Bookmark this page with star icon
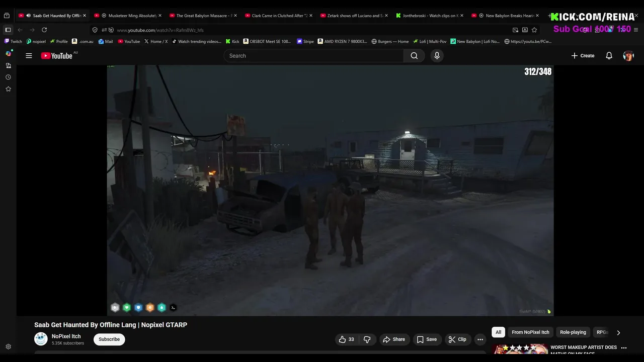The width and height of the screenshot is (644, 362). (x=534, y=30)
